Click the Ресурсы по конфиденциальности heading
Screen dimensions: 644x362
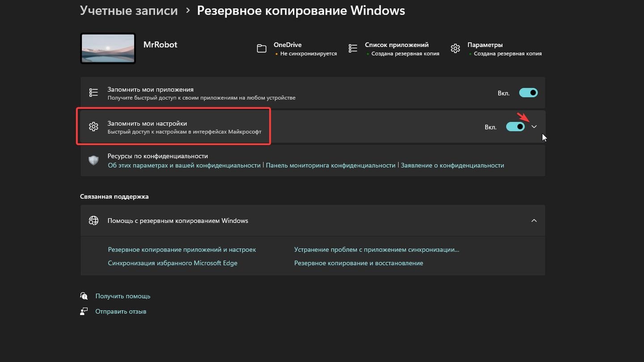tap(158, 156)
